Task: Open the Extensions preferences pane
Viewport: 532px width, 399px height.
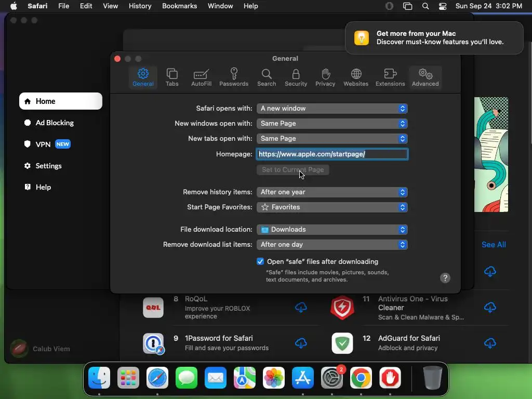Action: [390, 77]
